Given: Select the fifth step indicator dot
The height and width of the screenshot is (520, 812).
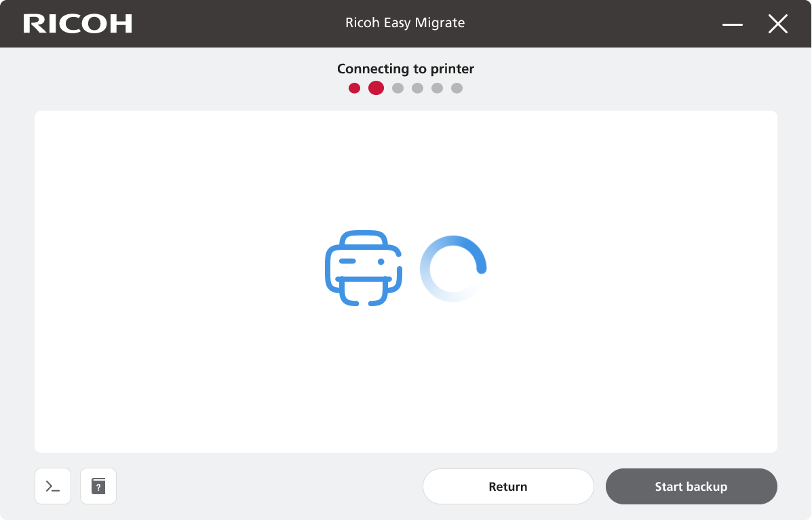Looking at the screenshot, I should [437, 88].
